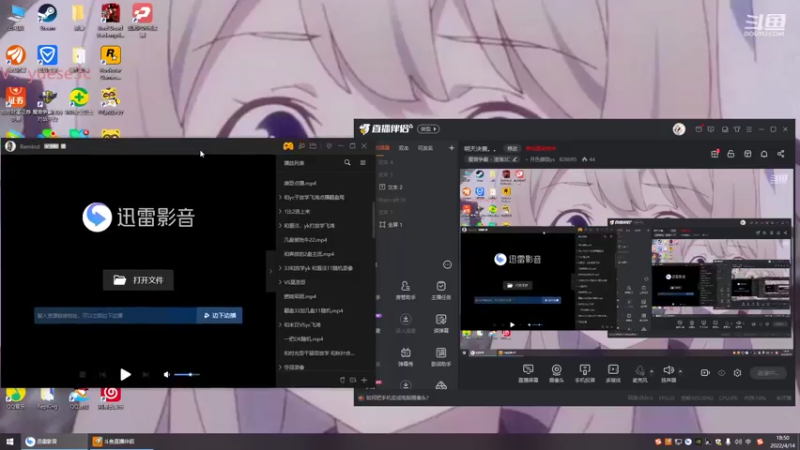This screenshot has width=800, height=450.
Task: Expand the VS夏池塑 playlist folder
Action: pos(280,282)
